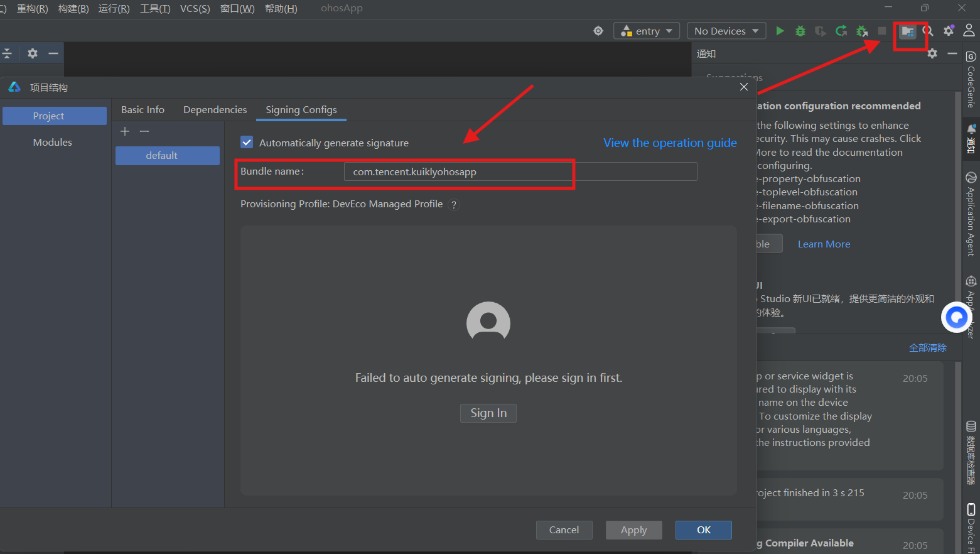This screenshot has height=554, width=980.
Task: Open Project Structure toolbar icon
Action: (x=908, y=31)
